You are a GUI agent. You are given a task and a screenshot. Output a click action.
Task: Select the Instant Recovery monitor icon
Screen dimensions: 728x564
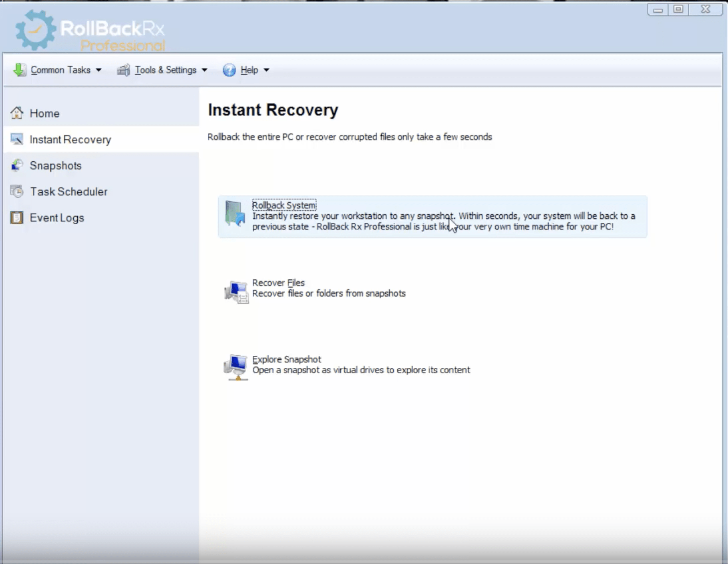pos(16,139)
